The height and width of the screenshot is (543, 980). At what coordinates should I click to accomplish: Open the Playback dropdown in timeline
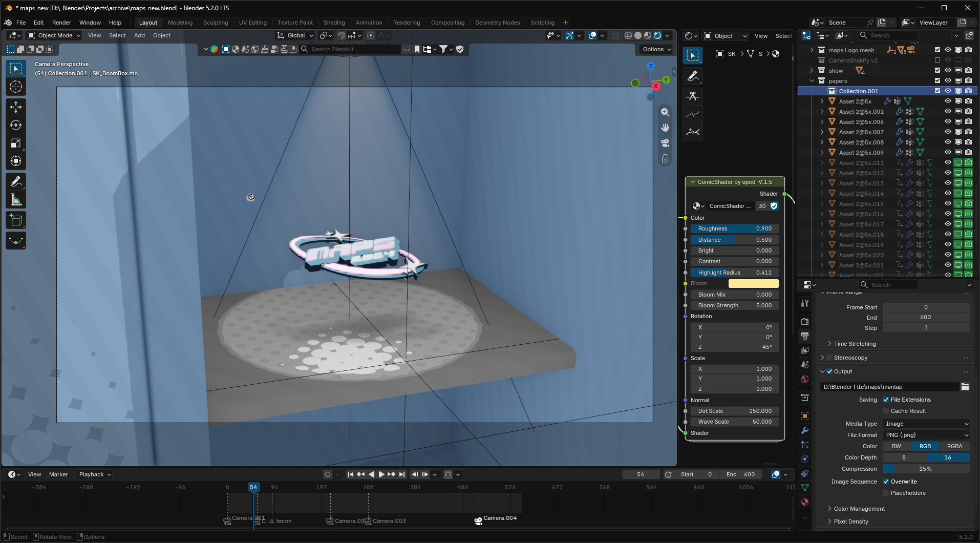point(95,474)
